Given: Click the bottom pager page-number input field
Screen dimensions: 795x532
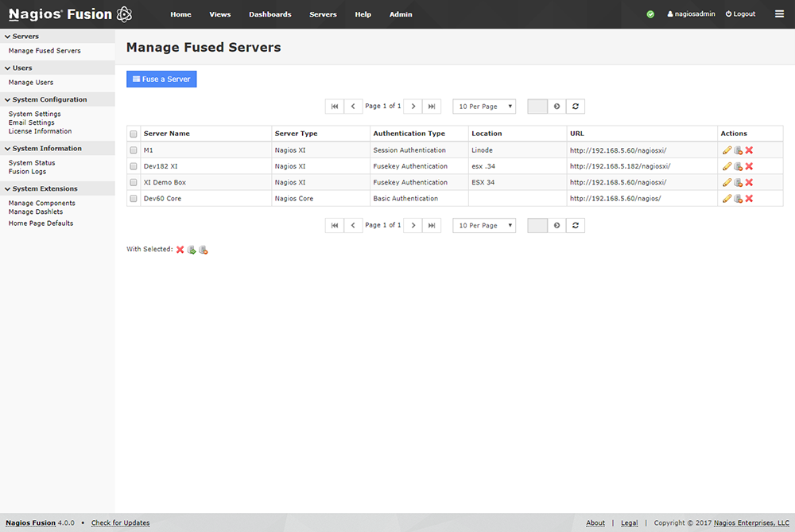Looking at the screenshot, I should (x=537, y=225).
